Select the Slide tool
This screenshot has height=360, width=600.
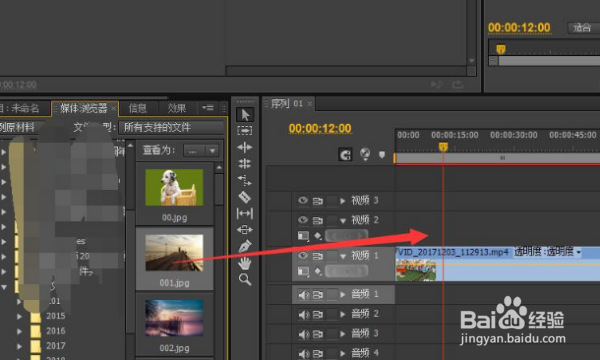pos(245,230)
